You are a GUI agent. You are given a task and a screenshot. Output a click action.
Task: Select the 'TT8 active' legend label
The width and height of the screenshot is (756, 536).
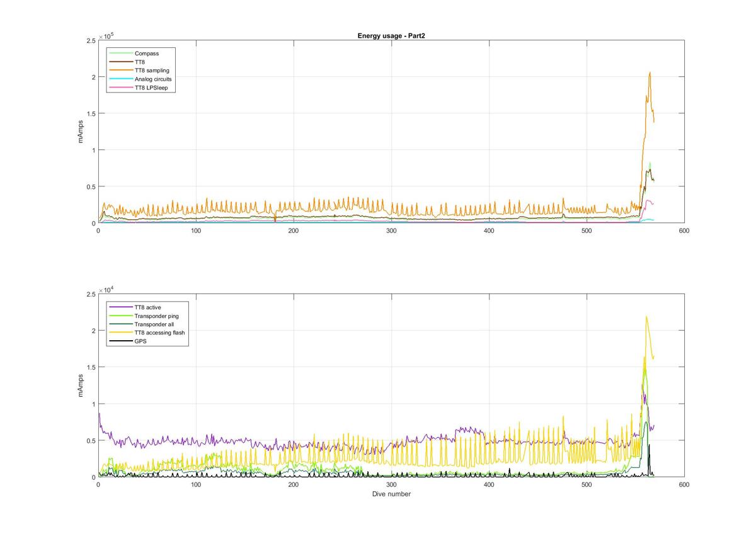(147, 307)
